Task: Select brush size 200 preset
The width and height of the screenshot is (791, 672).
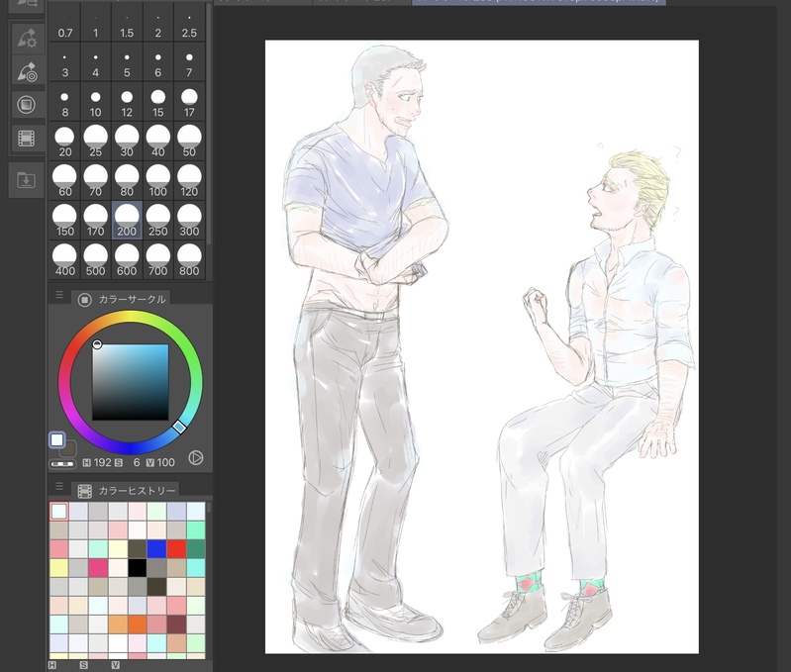Action: pyautogui.click(x=127, y=221)
